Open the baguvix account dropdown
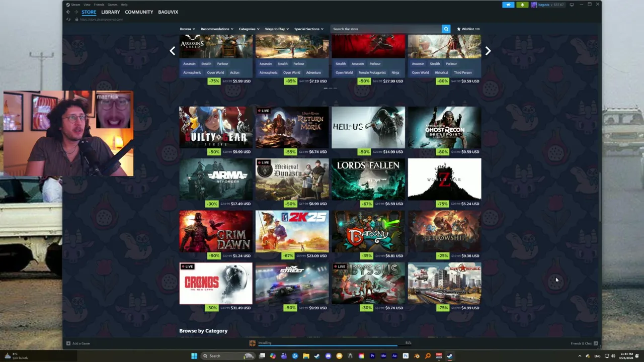The image size is (644, 362). point(545,5)
